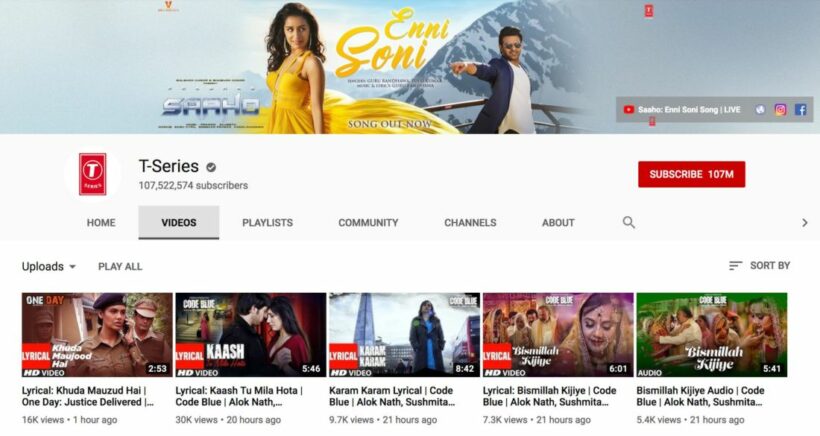Expand the Uploads dropdown

click(x=49, y=267)
